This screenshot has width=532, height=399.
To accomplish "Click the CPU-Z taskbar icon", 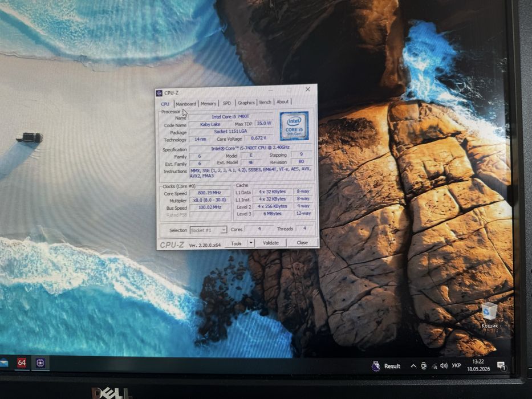I will coord(40,363).
